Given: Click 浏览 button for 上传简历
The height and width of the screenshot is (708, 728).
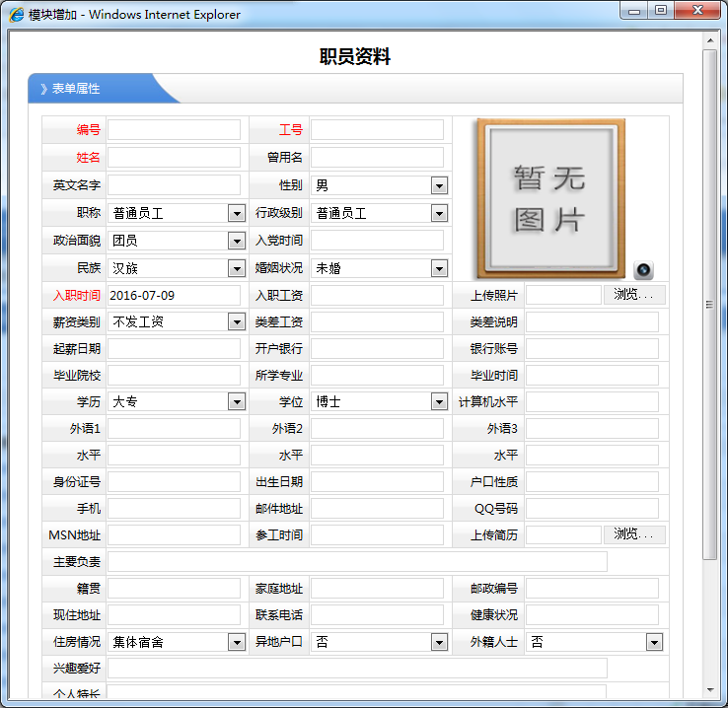Looking at the screenshot, I should [x=634, y=534].
